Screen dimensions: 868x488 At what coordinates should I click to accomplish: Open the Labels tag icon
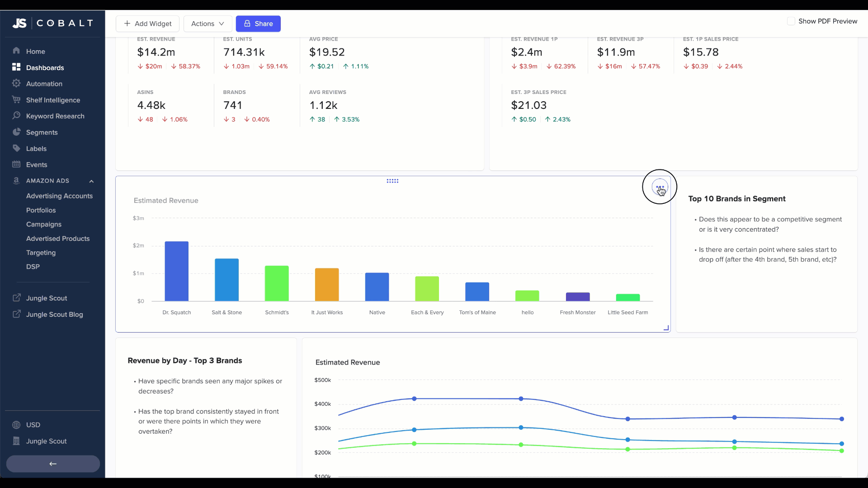pos(16,148)
